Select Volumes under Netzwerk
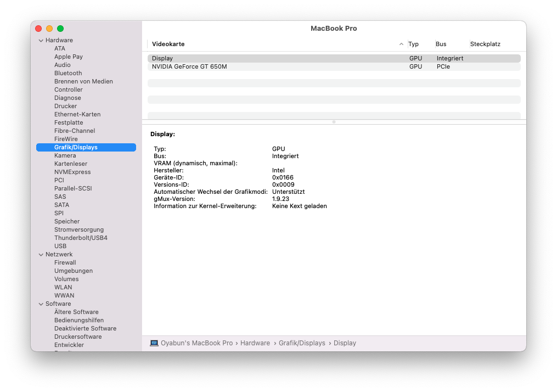Screen dimensions: 557x392 (66, 279)
